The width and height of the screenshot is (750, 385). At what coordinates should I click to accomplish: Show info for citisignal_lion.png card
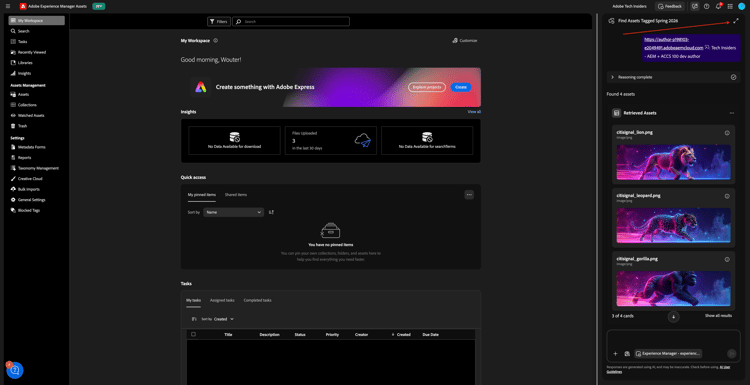click(727, 133)
